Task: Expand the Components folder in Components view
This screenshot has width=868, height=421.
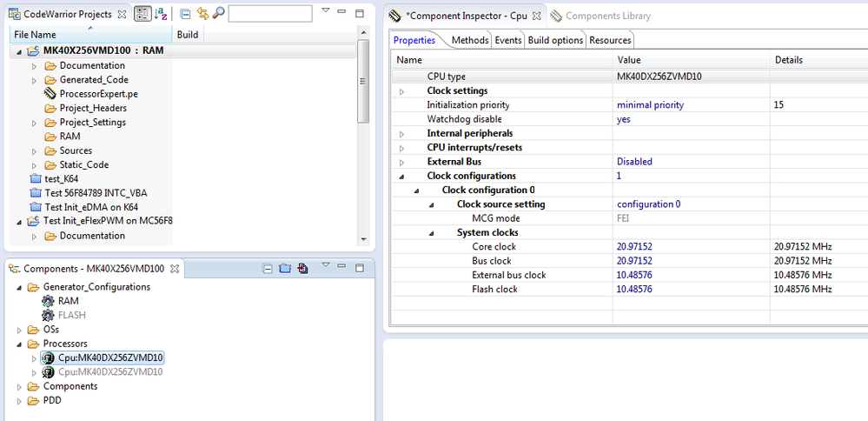Action: [19, 387]
